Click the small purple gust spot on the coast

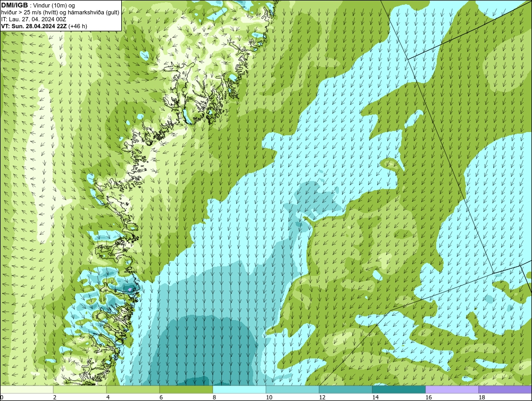pyautogui.click(x=130, y=289)
